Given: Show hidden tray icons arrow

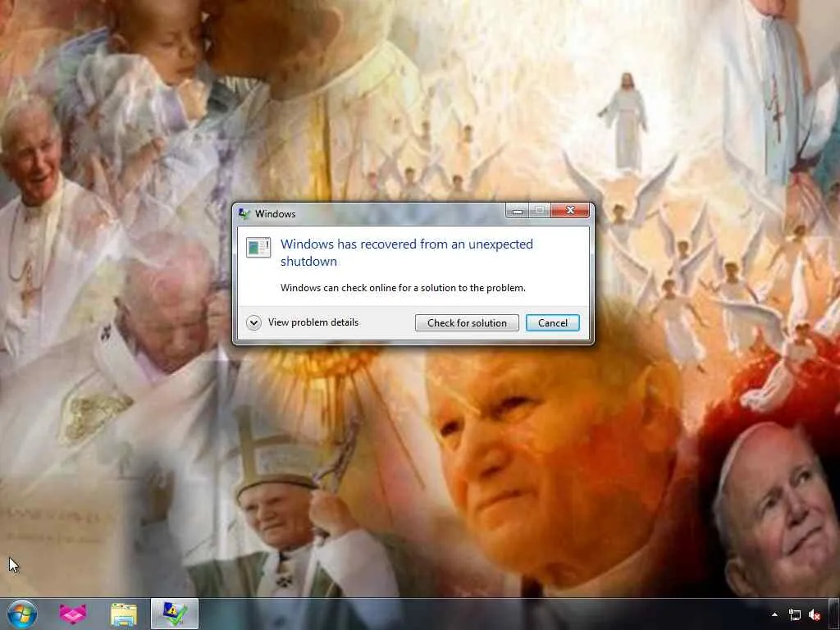Looking at the screenshot, I should 774,614.
